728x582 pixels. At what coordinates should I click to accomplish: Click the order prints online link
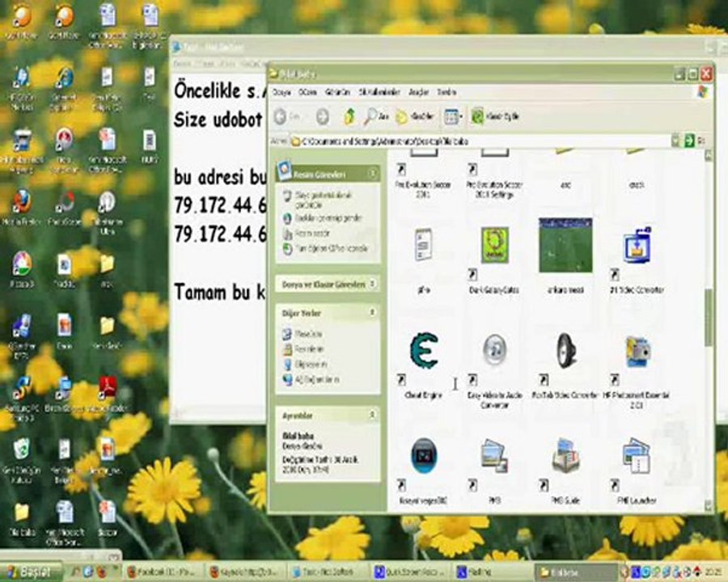coord(328,218)
